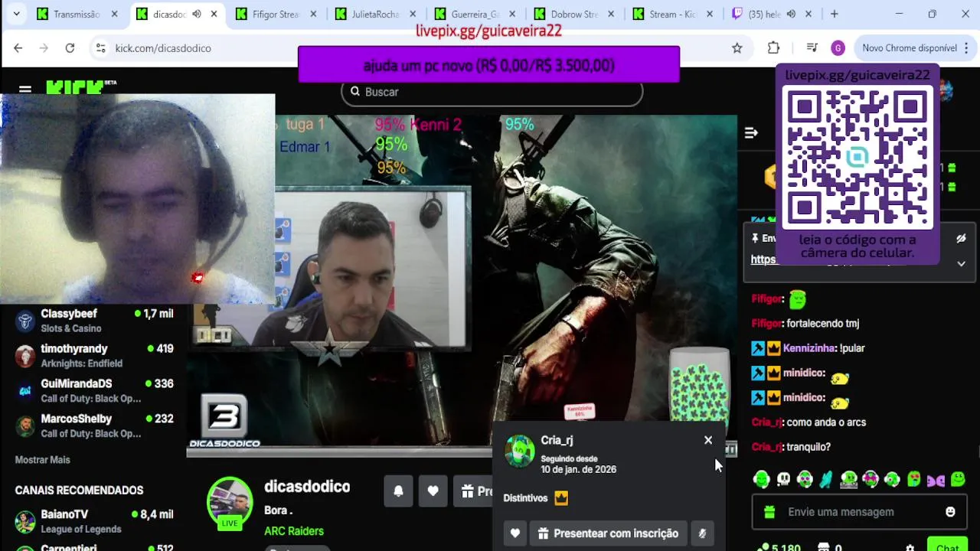This screenshot has width=980, height=551.
Task: Open chat settings gear icon
Action: (910, 548)
